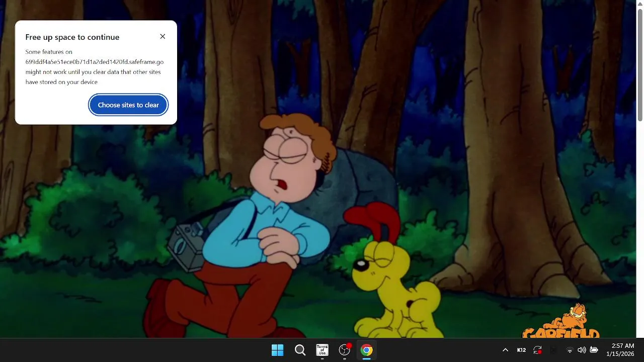
Task: Open the Windows Start menu
Action: [x=277, y=350]
